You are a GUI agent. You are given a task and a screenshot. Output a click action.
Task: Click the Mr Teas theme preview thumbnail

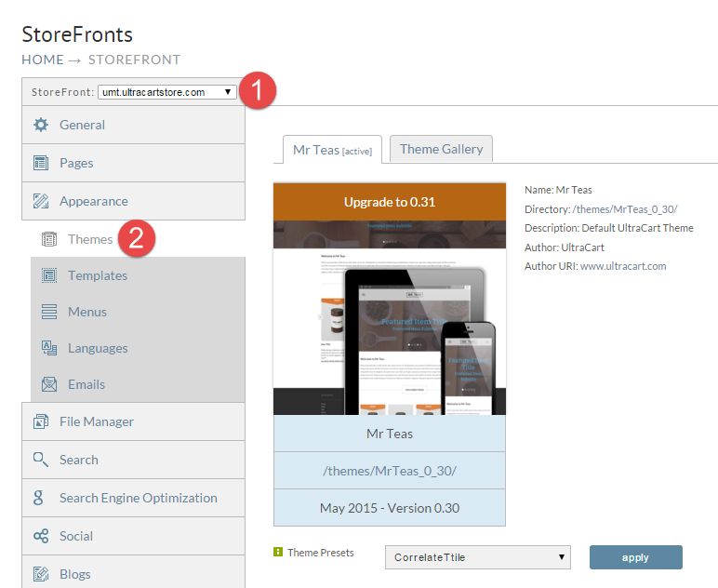click(390, 318)
